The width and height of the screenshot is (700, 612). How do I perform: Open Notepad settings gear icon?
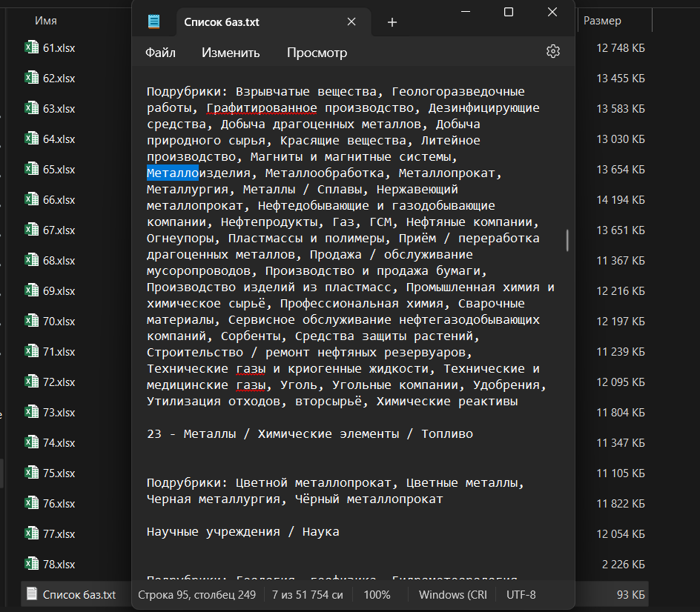click(x=552, y=51)
